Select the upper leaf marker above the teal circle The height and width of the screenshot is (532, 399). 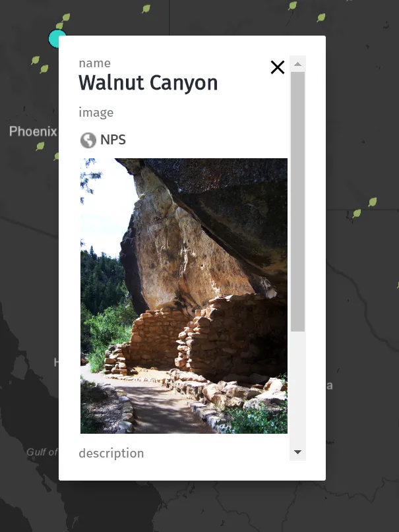tap(66, 17)
